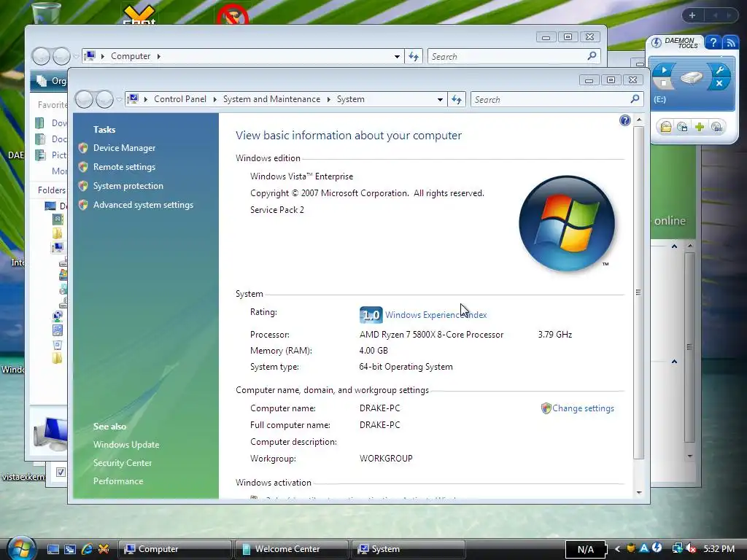Click refresh button in System window address bar

457,99
